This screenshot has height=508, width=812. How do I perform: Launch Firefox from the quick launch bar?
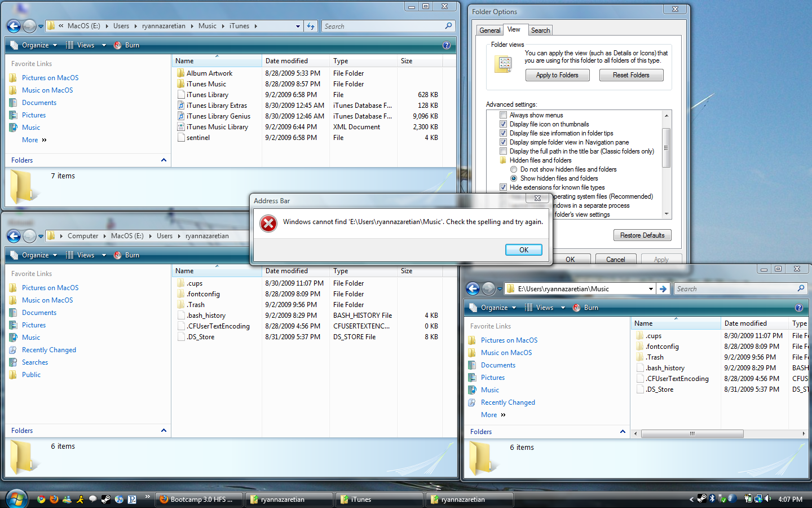tap(54, 499)
